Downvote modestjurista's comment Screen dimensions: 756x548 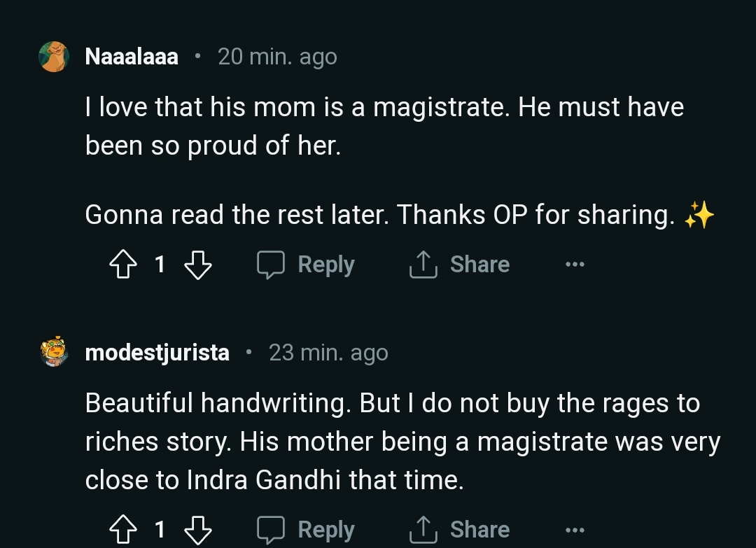(197, 530)
